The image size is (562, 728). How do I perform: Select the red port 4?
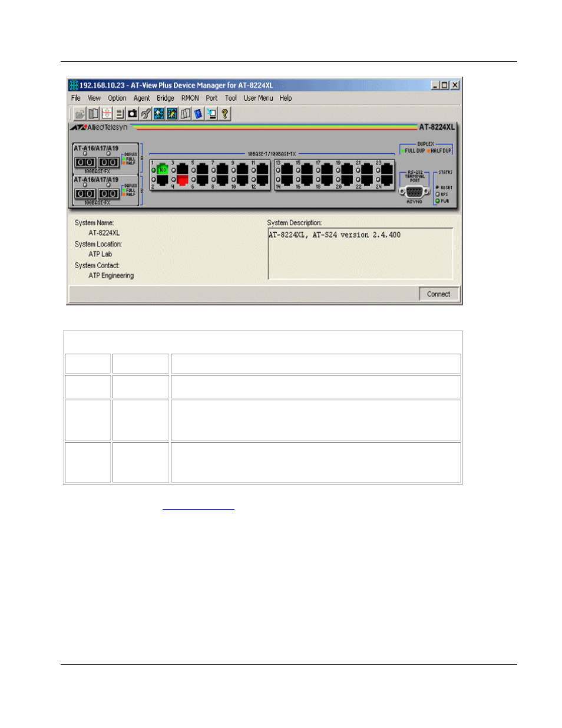[x=183, y=180]
